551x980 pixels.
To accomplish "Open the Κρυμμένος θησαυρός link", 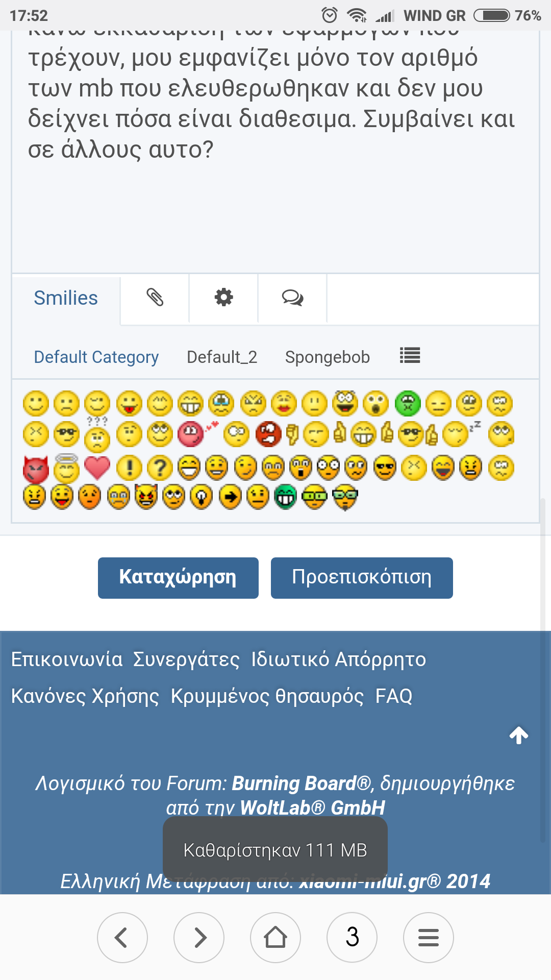I will (x=267, y=696).
